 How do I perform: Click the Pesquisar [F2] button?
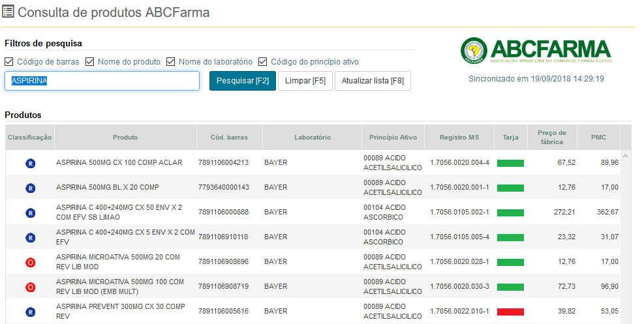243,81
